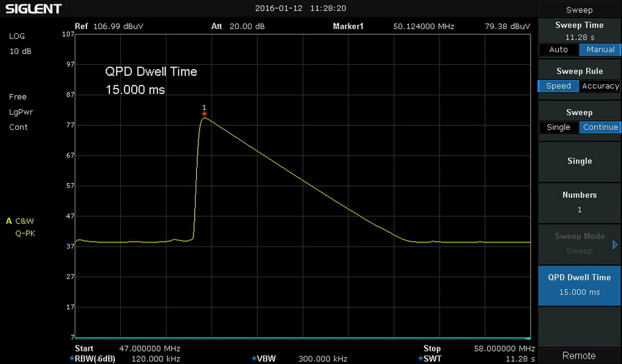
Task: Set sweep rule to Accuracy
Action: [x=600, y=86]
